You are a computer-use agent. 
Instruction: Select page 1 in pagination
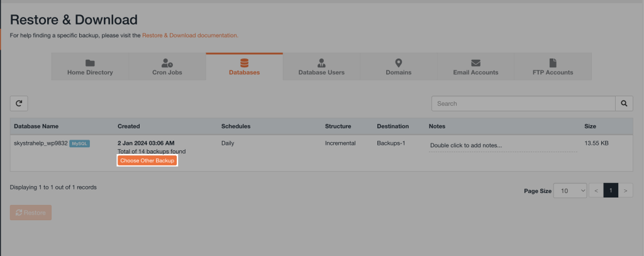[611, 191]
